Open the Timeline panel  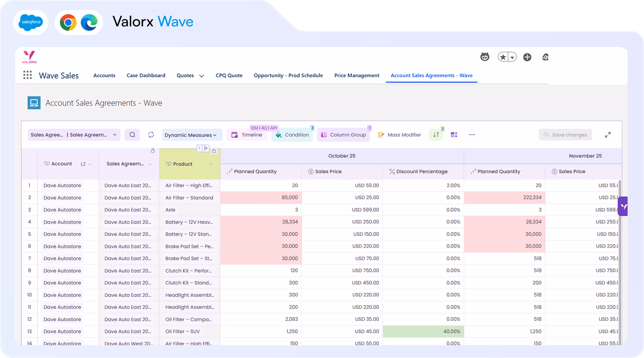[x=247, y=135]
